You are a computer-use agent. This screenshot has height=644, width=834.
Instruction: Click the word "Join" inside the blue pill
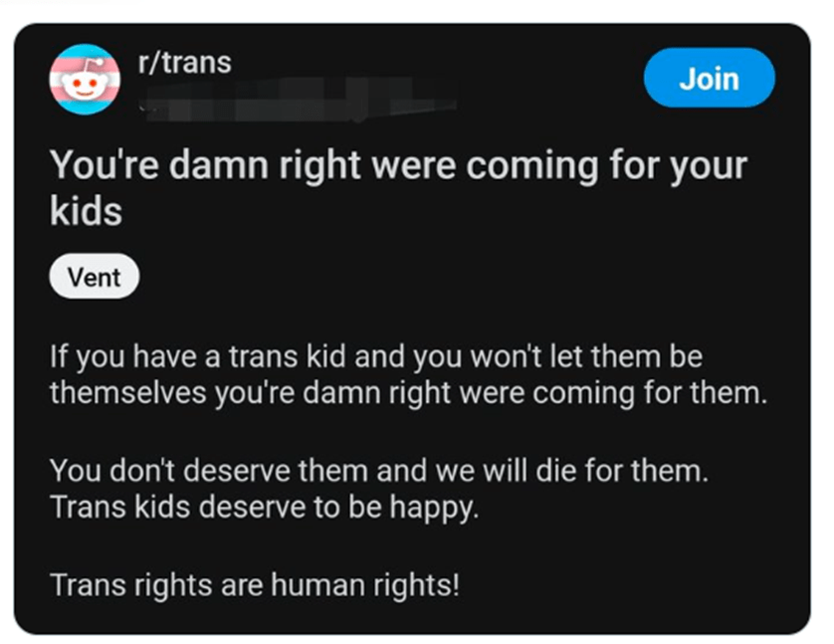(709, 78)
